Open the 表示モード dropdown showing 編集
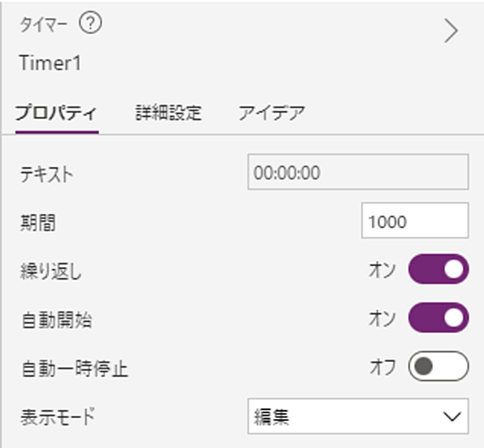484x448 pixels. point(358,416)
